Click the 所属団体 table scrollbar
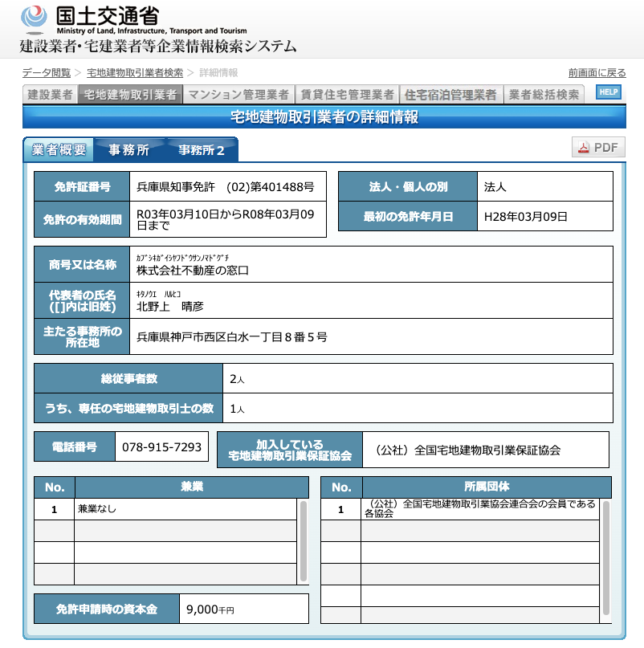The image size is (644, 648). tap(605, 562)
